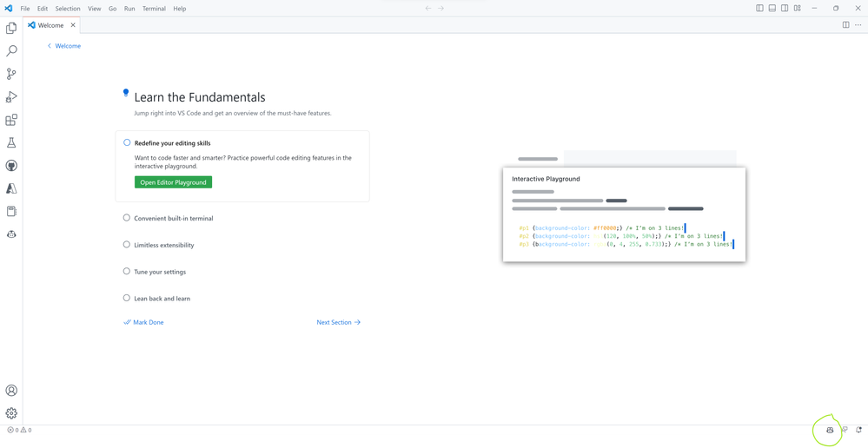868x448 pixels.
Task: Open the Customize Layout icon
Action: click(797, 9)
